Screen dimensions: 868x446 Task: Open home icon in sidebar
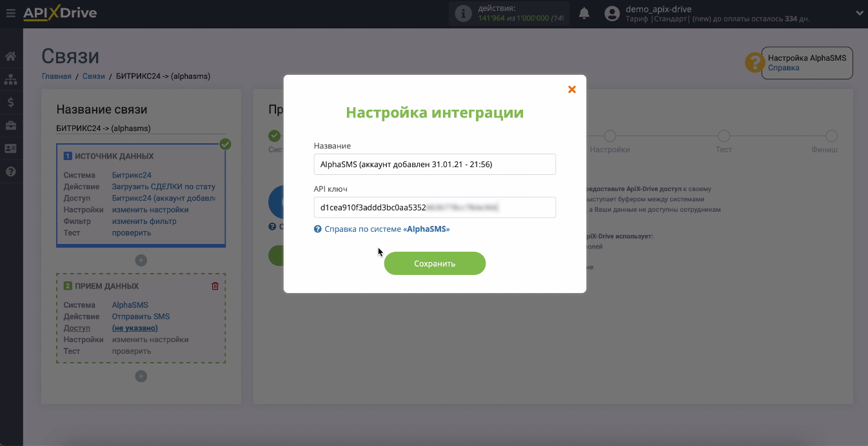(10, 57)
